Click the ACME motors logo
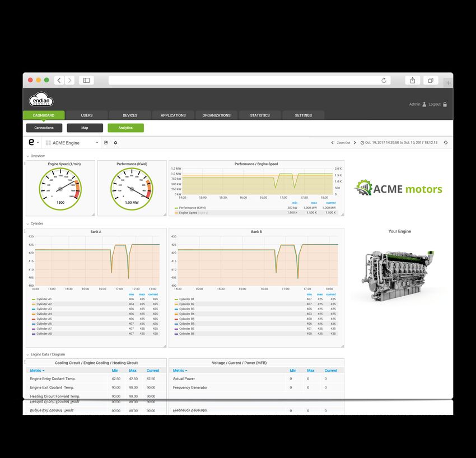Viewport: 476px width, 458px height. pos(398,188)
